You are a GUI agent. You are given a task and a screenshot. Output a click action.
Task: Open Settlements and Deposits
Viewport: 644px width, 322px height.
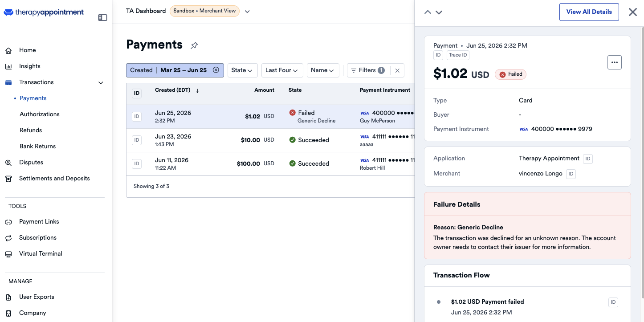tap(54, 179)
